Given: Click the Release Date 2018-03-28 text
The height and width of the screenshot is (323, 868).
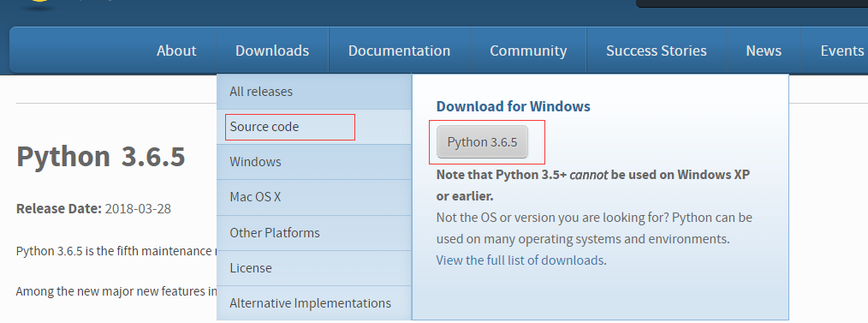Looking at the screenshot, I should click(x=93, y=209).
